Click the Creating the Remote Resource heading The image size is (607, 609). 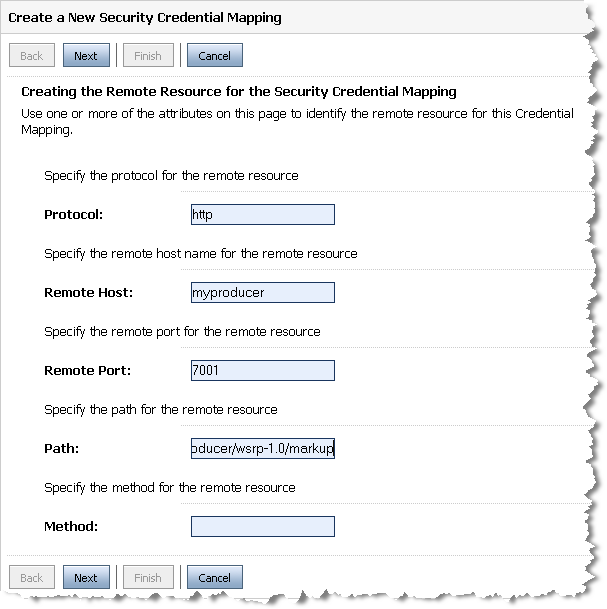point(239,92)
